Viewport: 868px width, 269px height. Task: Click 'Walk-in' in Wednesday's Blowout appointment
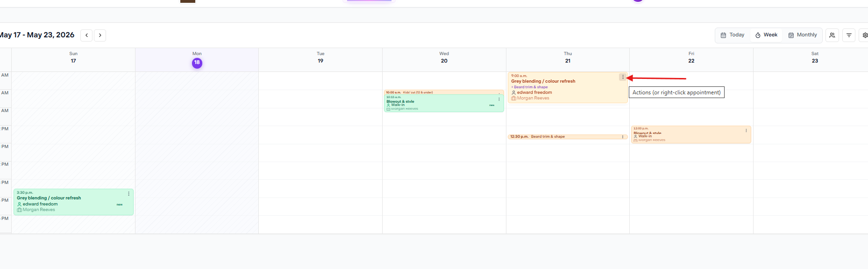pos(398,105)
